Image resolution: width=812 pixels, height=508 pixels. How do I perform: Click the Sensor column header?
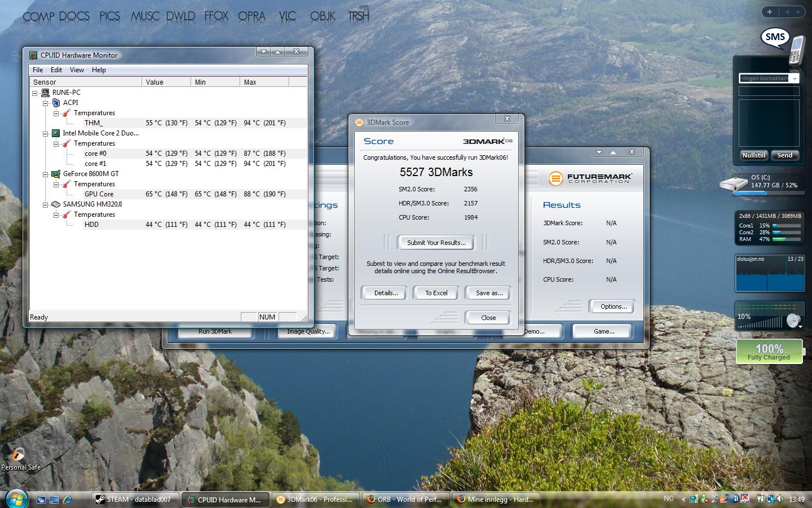pyautogui.click(x=85, y=82)
